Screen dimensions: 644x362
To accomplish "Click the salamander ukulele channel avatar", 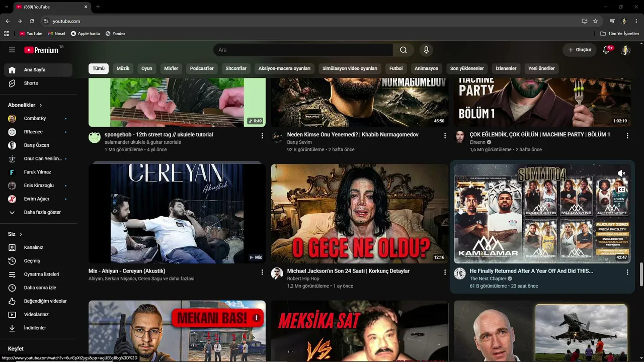I will pos(95,137).
